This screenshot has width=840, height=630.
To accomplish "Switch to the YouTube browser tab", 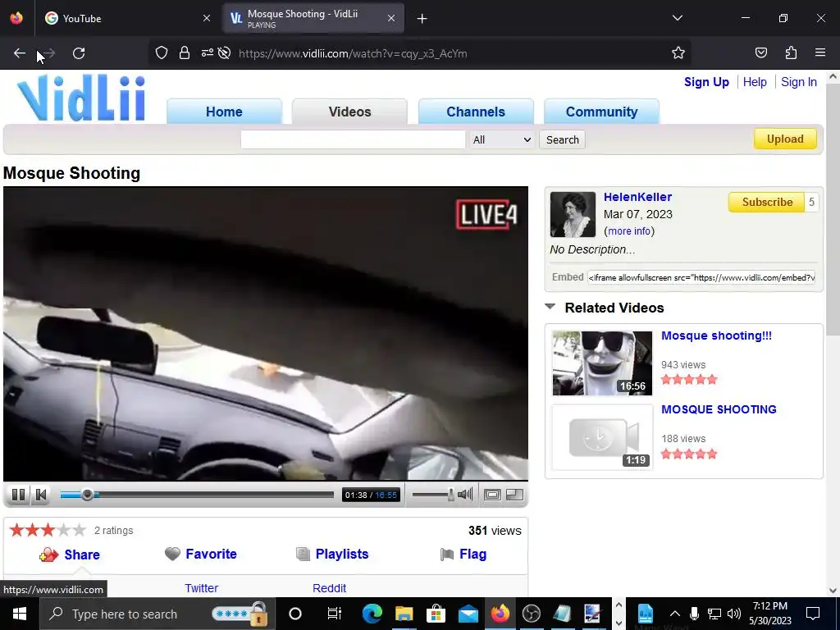I will (126, 18).
